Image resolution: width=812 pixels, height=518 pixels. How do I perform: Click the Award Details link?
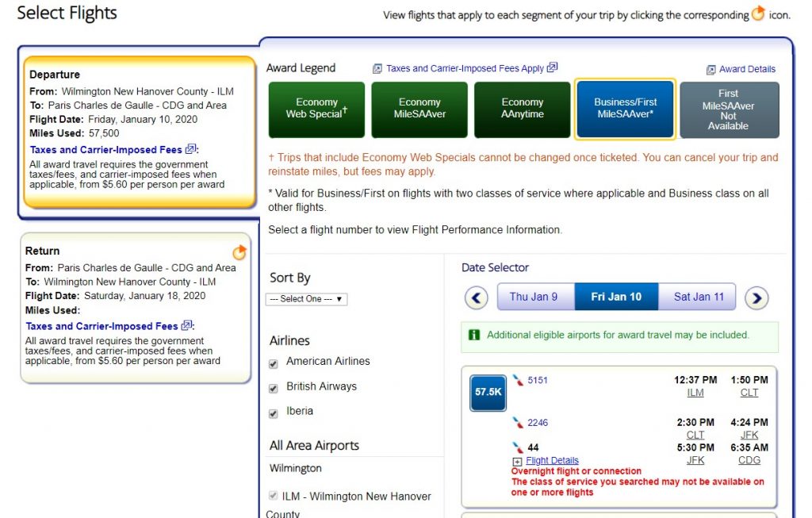point(747,70)
